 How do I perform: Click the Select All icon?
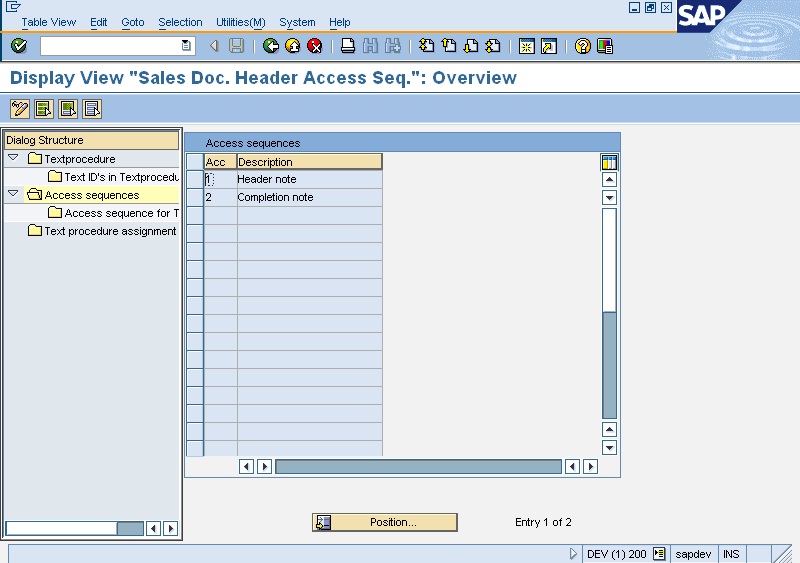coord(44,109)
